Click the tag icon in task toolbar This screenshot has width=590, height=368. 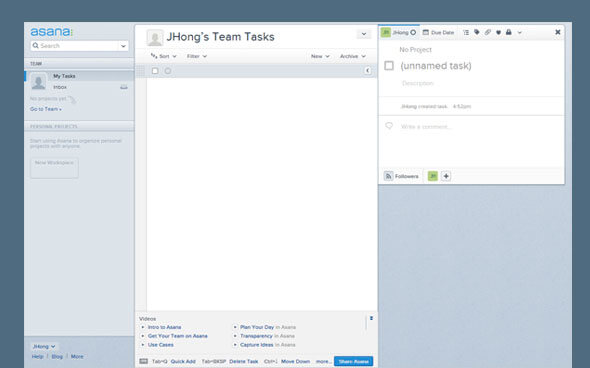477,32
